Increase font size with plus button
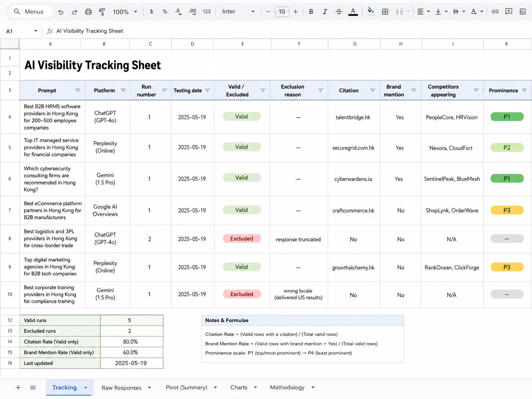The width and height of the screenshot is (532, 399). pyautogui.click(x=295, y=12)
